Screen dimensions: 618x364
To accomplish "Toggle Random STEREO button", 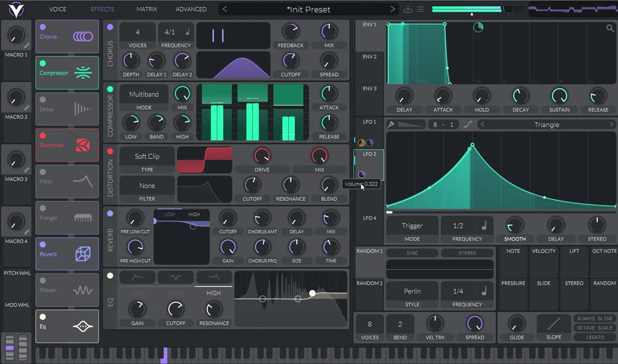I will point(467,253).
